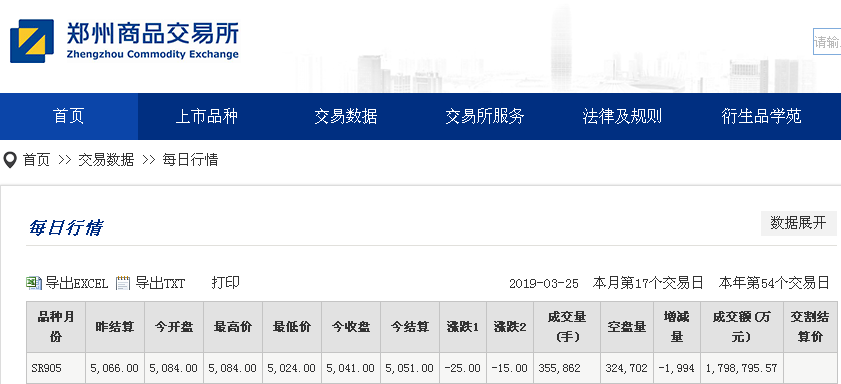The image size is (841, 384).
Task: Click the 5,041.00 closing price cell
Action: click(x=351, y=368)
